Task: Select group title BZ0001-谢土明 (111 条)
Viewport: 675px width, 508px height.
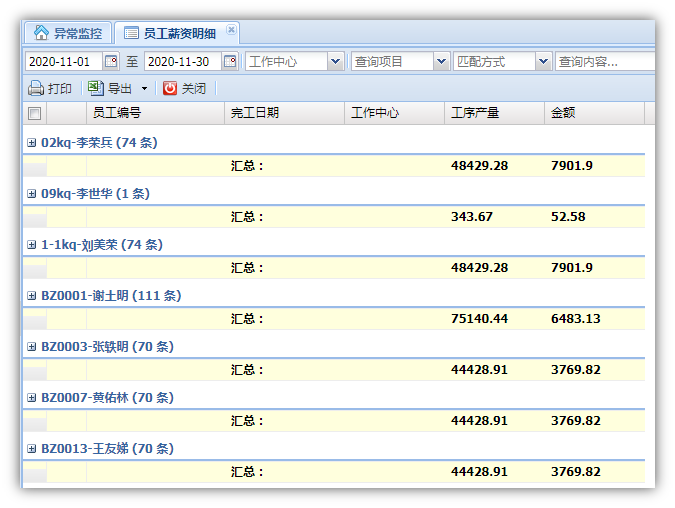Action: click(x=111, y=296)
